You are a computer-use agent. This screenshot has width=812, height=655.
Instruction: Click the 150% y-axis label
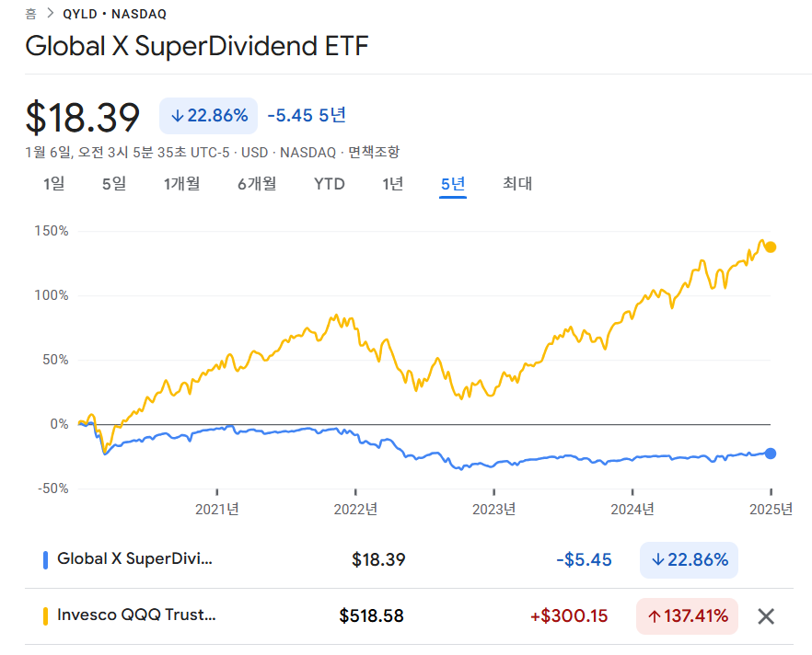click(52, 231)
